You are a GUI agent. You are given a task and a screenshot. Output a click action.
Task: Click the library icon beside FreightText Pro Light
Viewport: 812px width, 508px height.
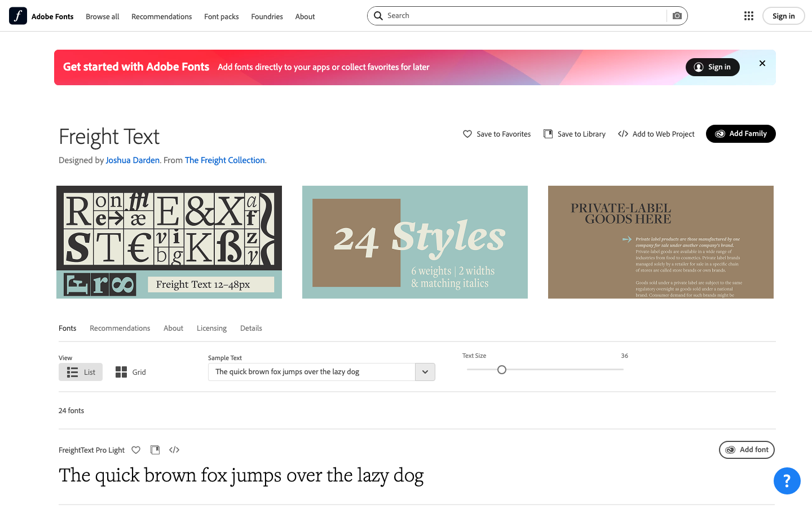click(x=155, y=449)
